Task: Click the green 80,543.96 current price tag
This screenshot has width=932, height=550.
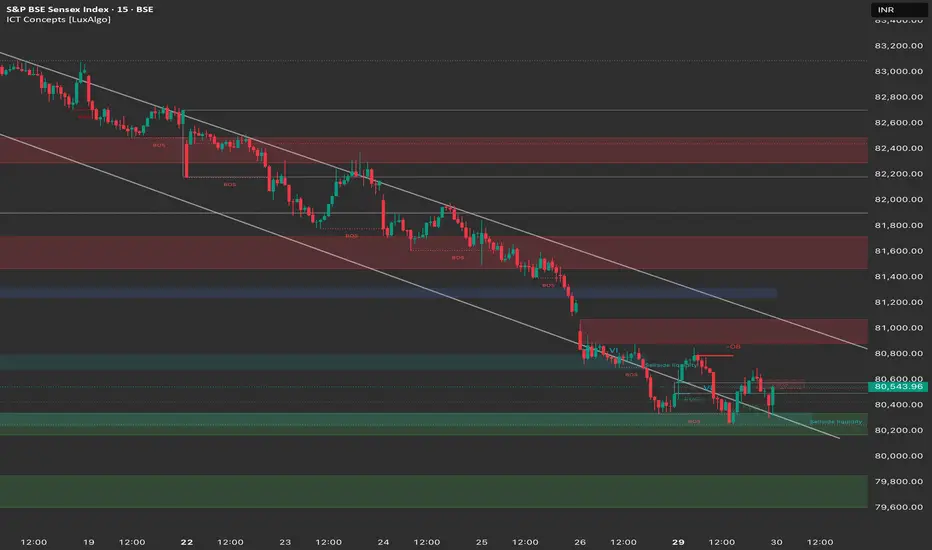Action: click(x=897, y=386)
